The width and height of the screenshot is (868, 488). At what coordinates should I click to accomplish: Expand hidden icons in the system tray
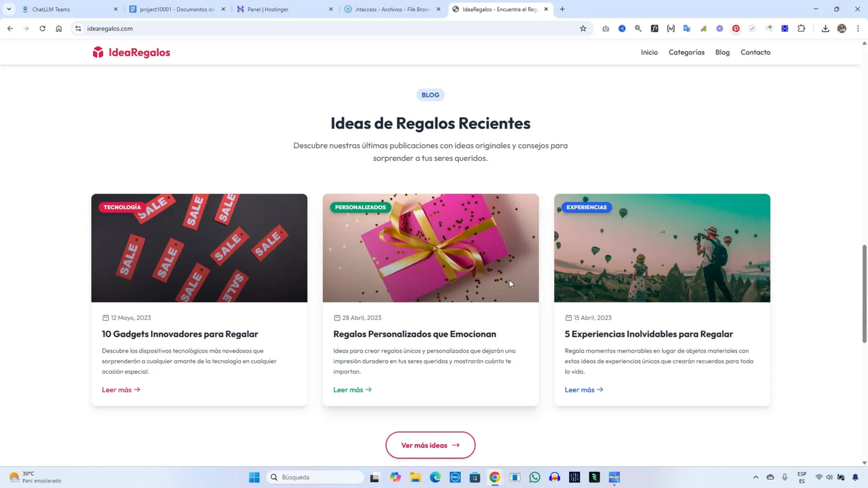755,477
